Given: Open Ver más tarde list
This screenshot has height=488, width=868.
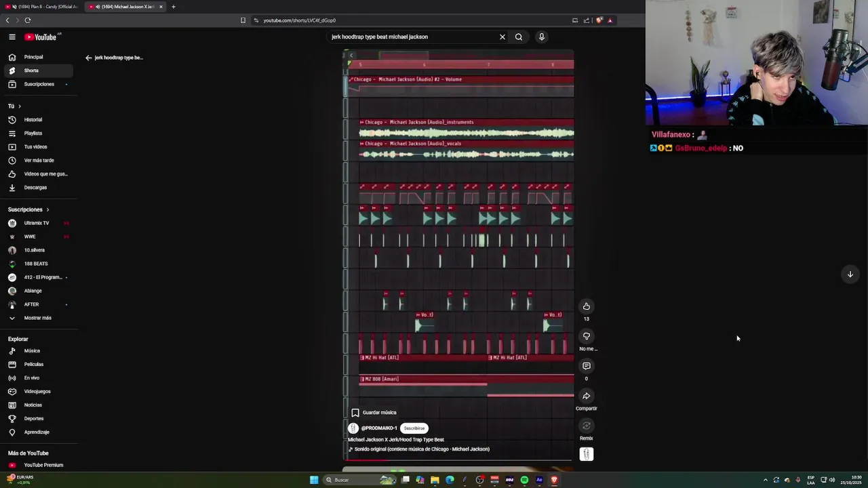Looking at the screenshot, I should pyautogui.click(x=37, y=161).
